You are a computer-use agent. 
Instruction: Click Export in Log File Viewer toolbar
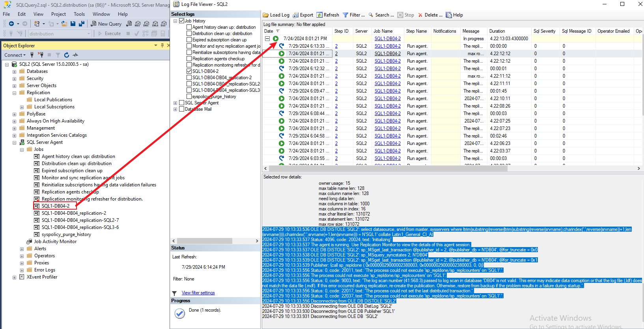tap(303, 15)
